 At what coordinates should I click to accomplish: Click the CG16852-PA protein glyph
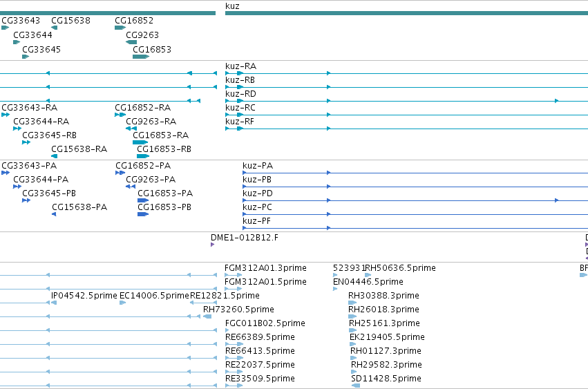coord(120,173)
